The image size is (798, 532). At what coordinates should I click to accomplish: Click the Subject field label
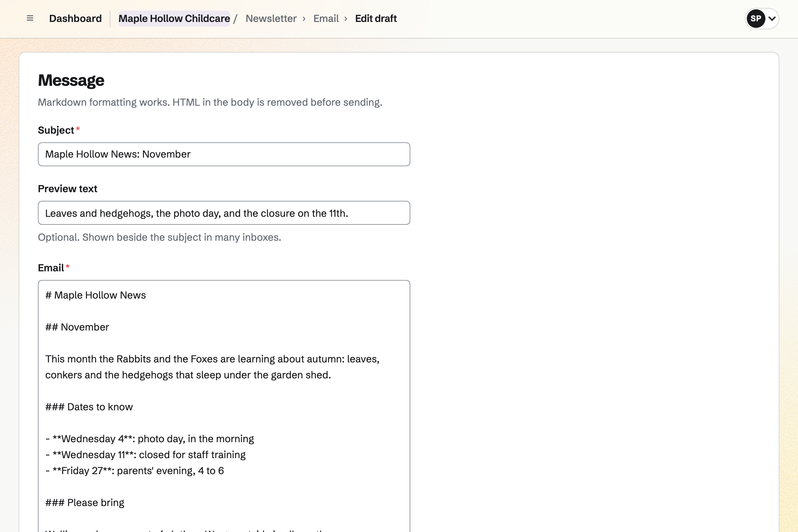coord(56,130)
